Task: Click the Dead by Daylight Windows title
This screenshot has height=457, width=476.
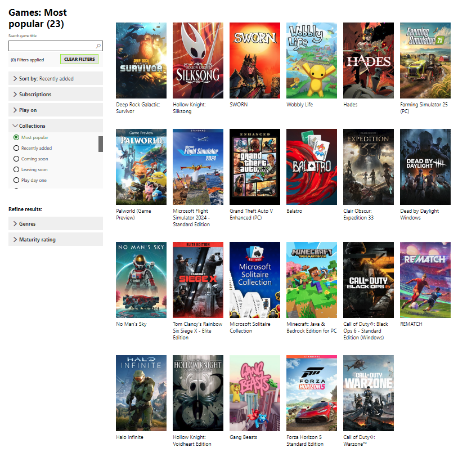Action: coord(419,214)
